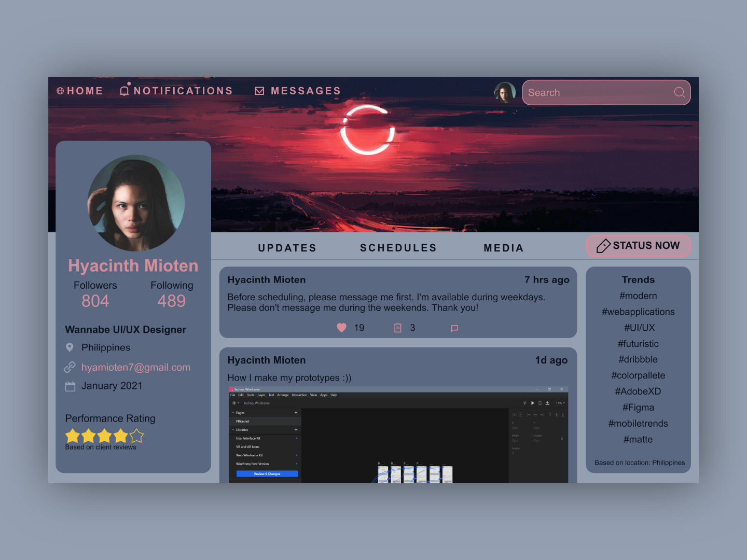
Task: Click the pencil icon inside Status Now
Action: [x=603, y=246]
